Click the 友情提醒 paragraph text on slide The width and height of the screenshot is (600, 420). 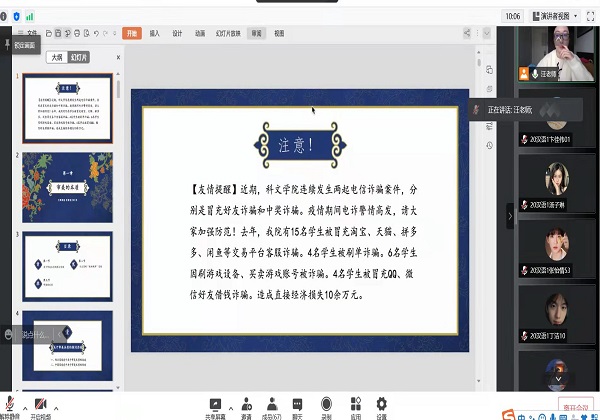pos(303,242)
